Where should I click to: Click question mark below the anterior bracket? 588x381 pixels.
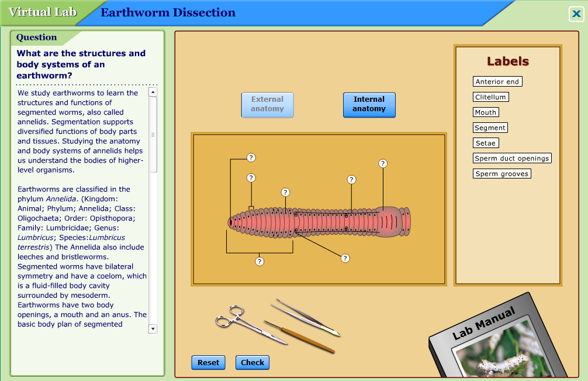[260, 261]
